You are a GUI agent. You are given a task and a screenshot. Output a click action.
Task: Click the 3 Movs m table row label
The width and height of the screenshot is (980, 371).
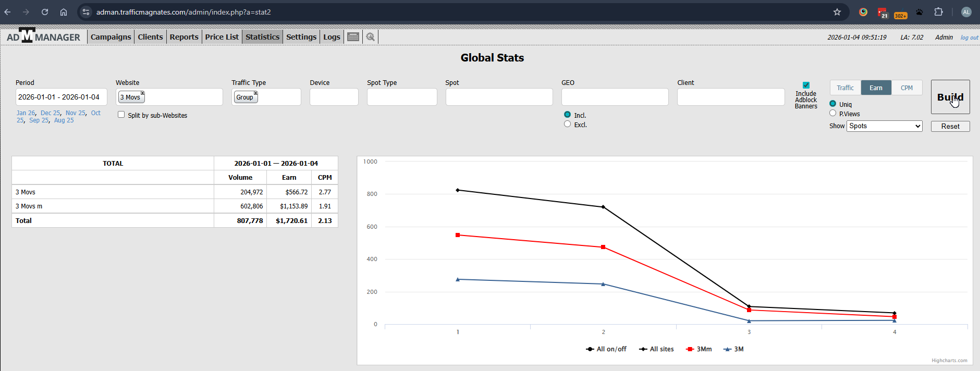click(29, 206)
